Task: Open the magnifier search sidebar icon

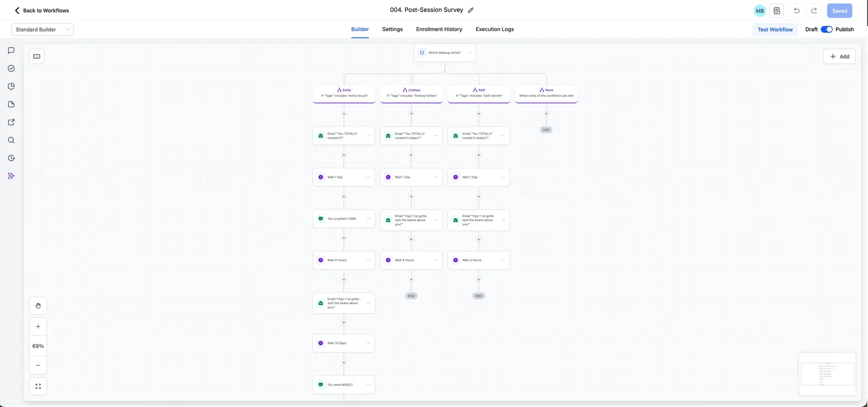Action: 11,140
